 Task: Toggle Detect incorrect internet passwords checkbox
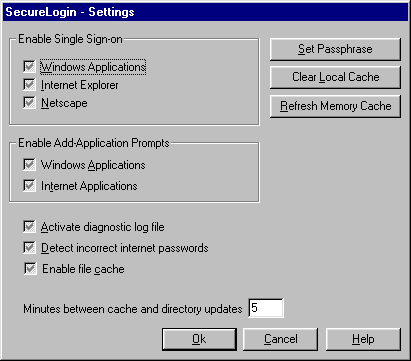29,248
